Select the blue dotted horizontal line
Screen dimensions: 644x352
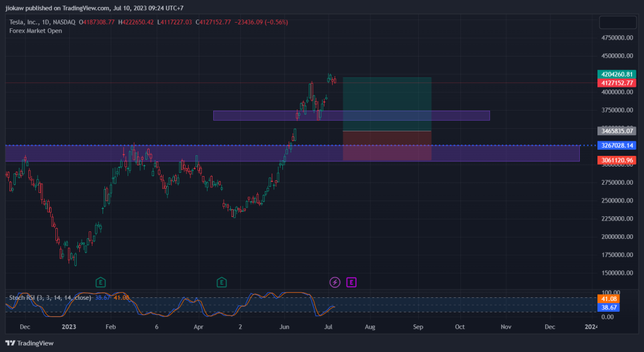(x=300, y=145)
